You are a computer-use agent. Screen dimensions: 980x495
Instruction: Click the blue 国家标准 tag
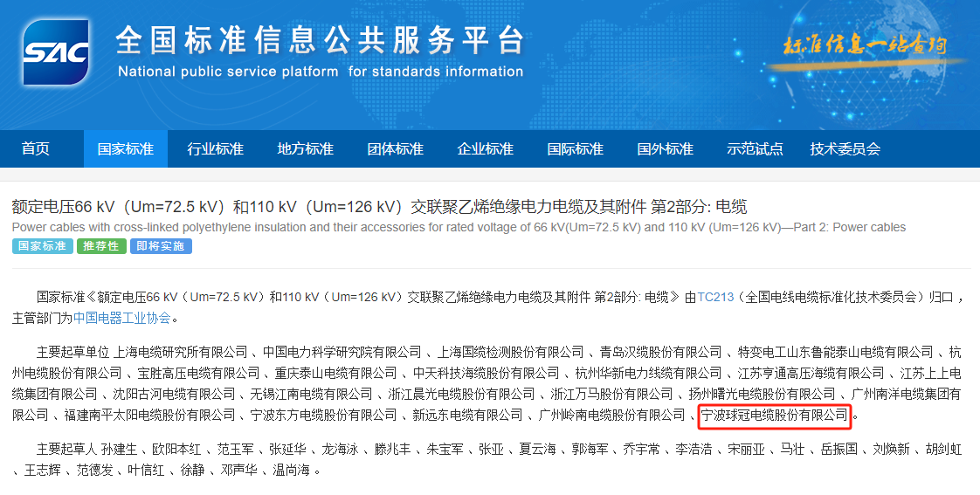click(x=43, y=245)
